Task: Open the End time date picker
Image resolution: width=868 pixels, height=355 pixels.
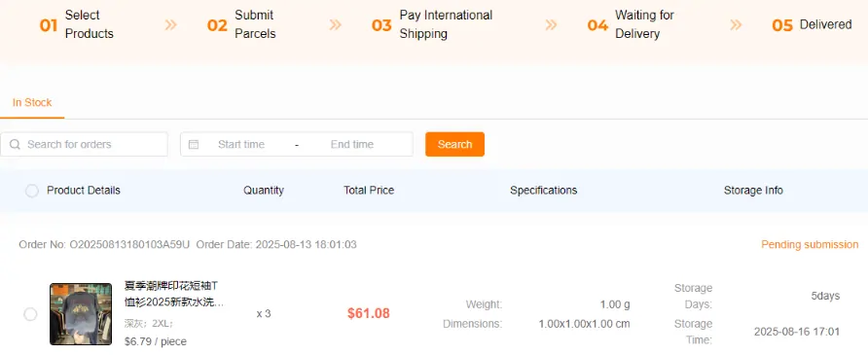Action: 352,144
